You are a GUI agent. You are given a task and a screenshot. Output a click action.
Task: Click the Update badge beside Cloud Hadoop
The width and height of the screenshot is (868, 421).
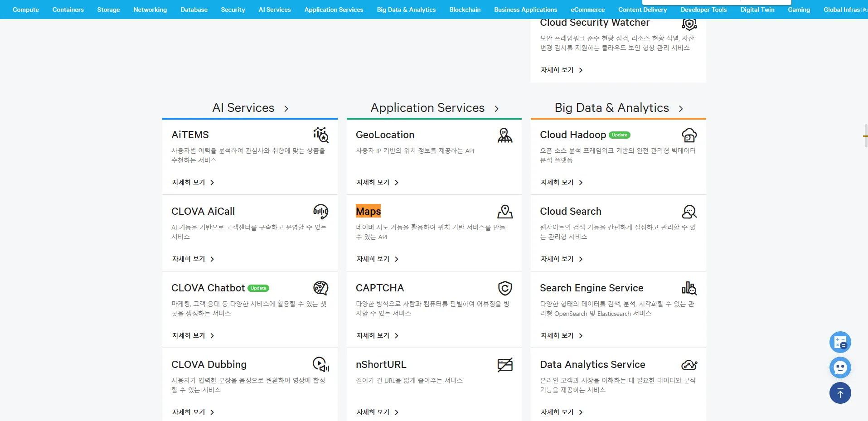pos(620,135)
